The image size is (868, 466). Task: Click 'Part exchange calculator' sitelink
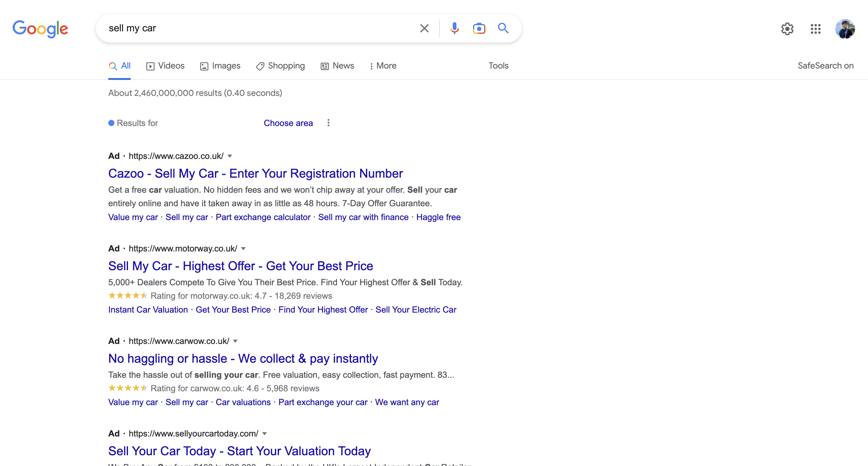pos(263,218)
